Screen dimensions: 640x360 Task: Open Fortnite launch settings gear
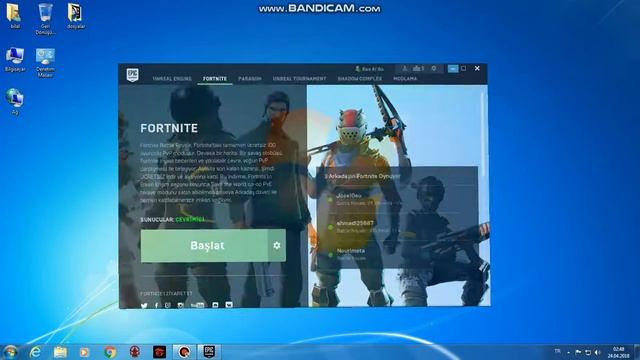277,245
